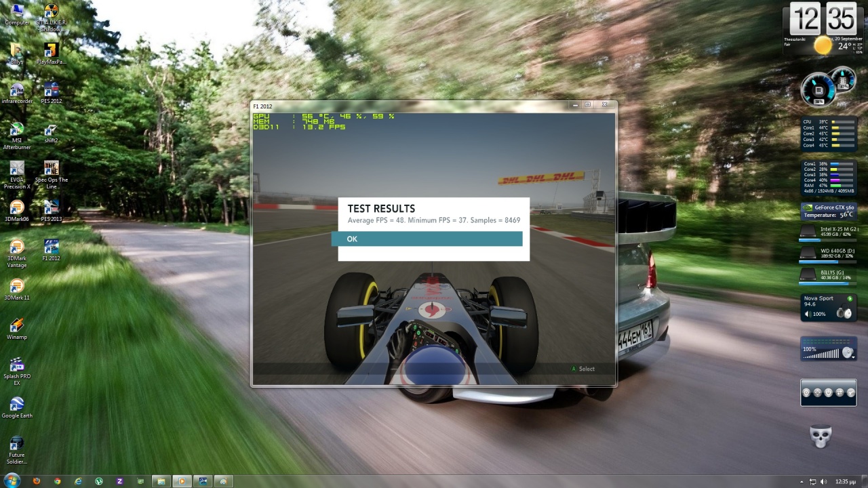Launch the PlayMaxPa shortcut
Screen dimensions: 868x488
pyautogui.click(x=51, y=54)
